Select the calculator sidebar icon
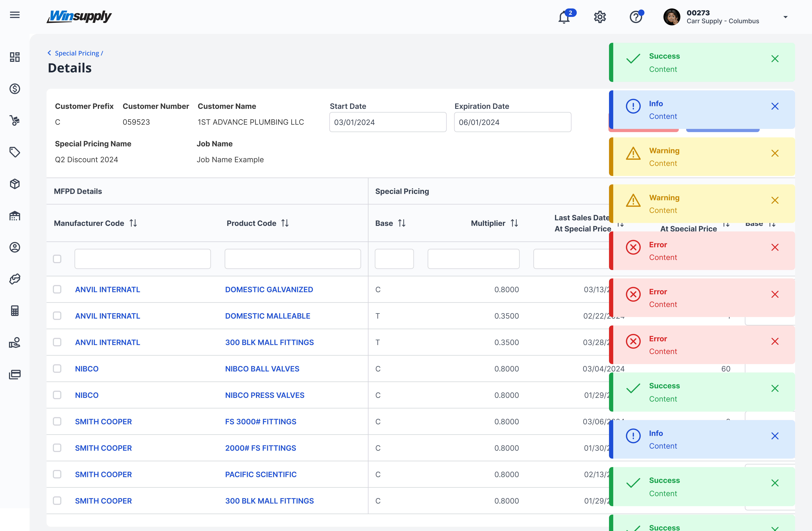This screenshot has width=812, height=531. 15,311
